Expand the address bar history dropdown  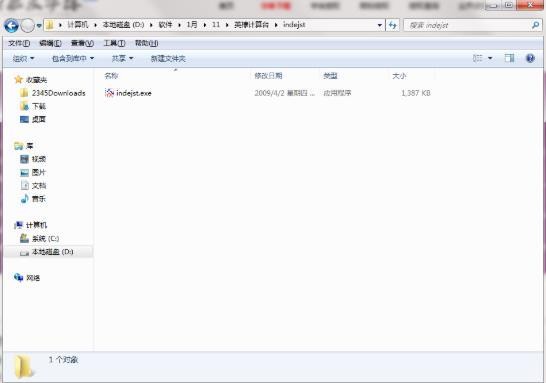point(380,25)
